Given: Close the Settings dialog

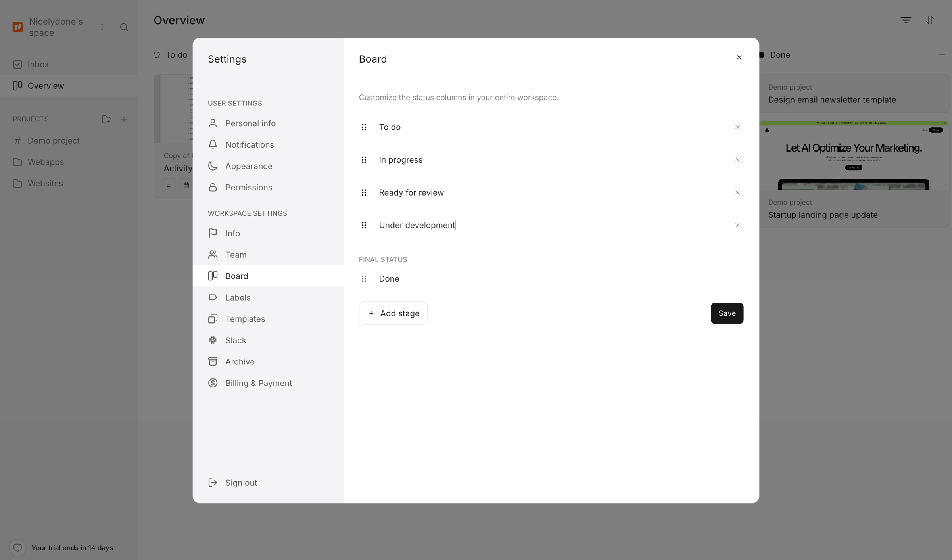Looking at the screenshot, I should pos(739,58).
